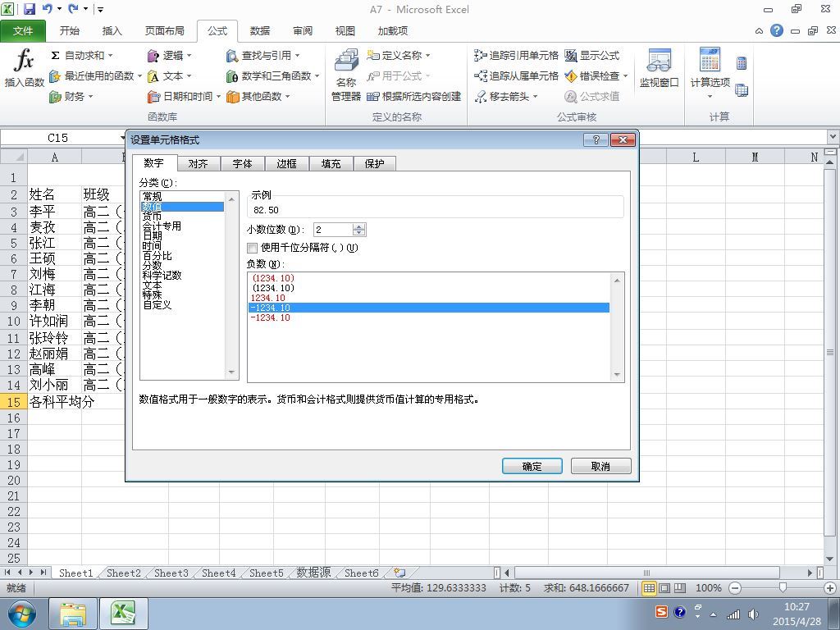
Task: Switch to the Fill (填充) dialog tab
Action: pos(331,164)
